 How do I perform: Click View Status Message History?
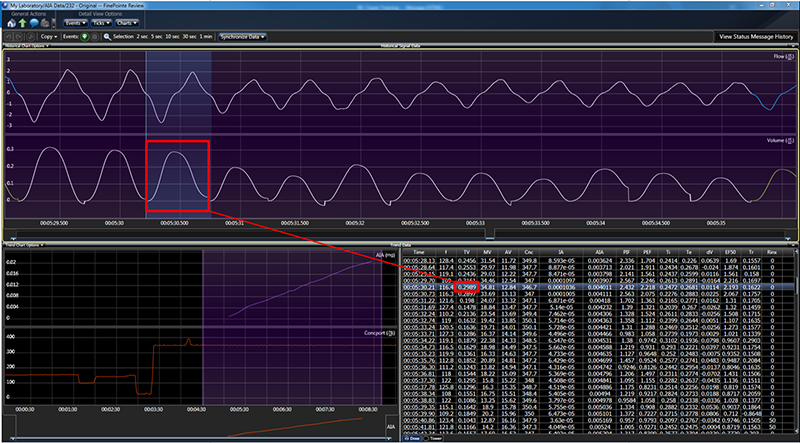756,37
